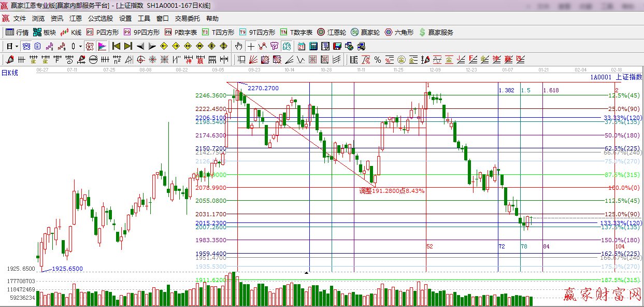This screenshot has height=307, width=644.
Task: Open the calculator icon in toolbar
Action: 313,46
